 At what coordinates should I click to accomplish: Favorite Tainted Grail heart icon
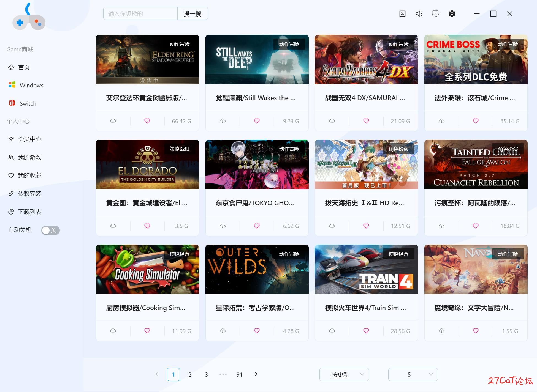pos(476,226)
